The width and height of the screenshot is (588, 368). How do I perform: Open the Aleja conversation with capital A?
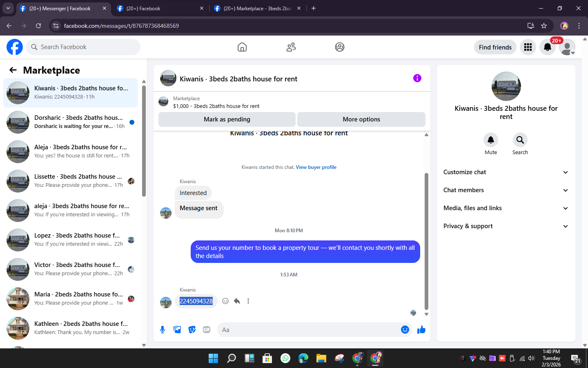[70, 152]
